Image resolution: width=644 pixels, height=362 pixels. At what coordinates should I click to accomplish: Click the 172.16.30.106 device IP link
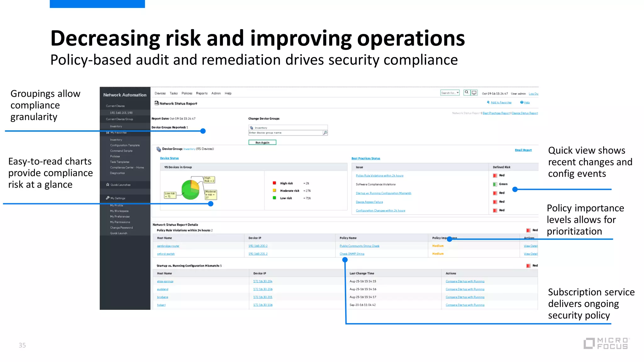pyautogui.click(x=263, y=305)
